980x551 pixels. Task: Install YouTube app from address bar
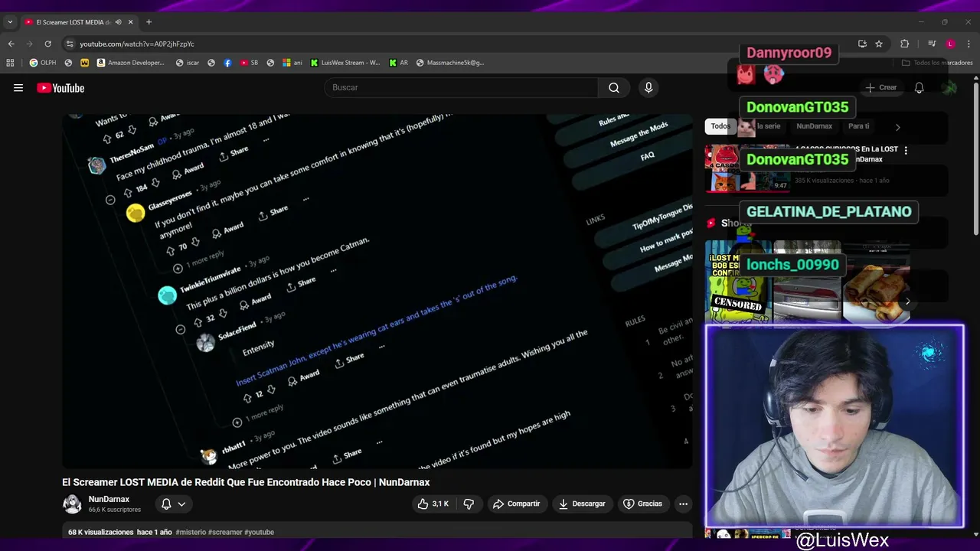tap(862, 44)
